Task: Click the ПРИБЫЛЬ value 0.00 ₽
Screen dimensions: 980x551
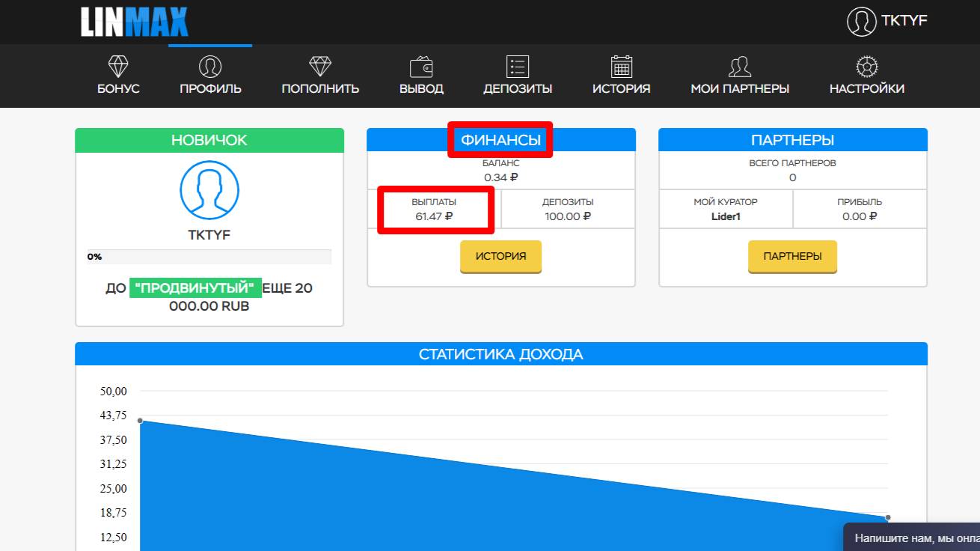Action: tap(860, 217)
